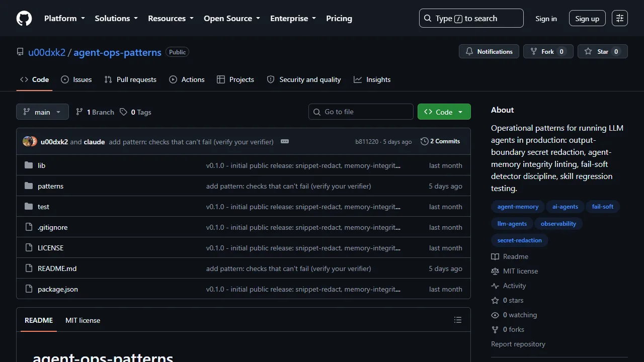Click the GitHub logo icon
This screenshot has width=644, height=362.
(x=24, y=19)
